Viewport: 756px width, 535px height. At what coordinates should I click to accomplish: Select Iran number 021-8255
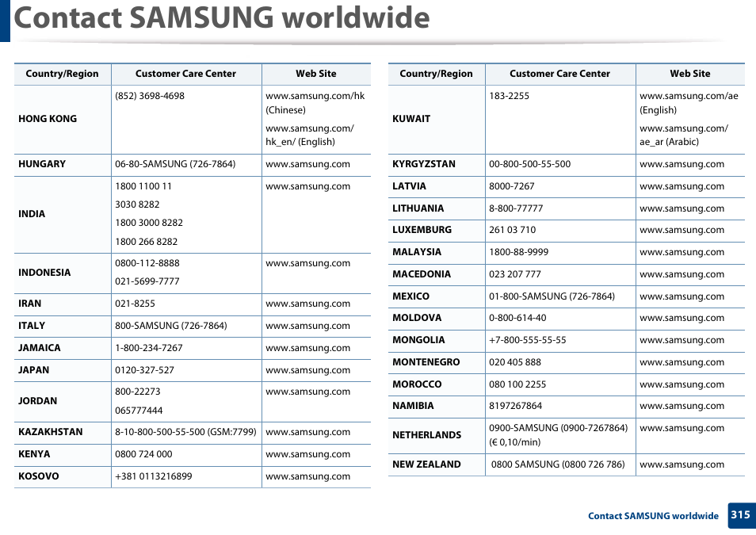click(135, 304)
